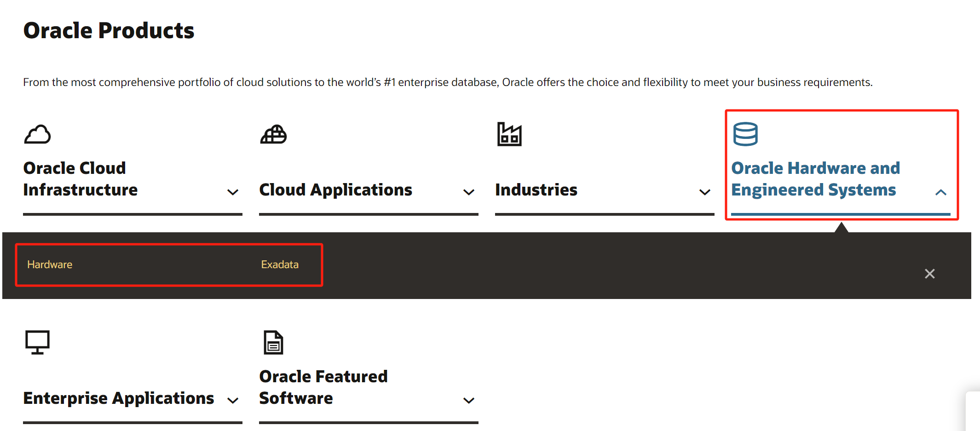Click the cloud icon above Oracle Cloud Infrastructure

coord(37,134)
